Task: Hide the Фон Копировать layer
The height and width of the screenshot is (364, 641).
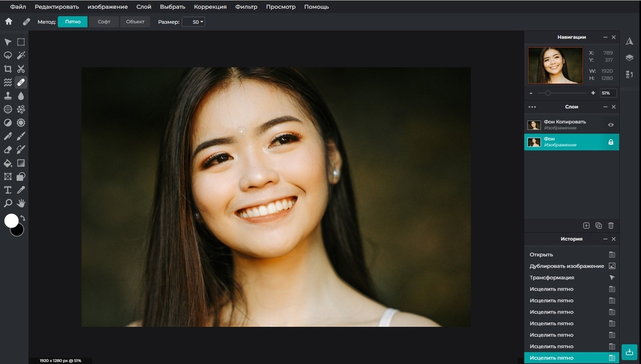Action: click(x=611, y=125)
